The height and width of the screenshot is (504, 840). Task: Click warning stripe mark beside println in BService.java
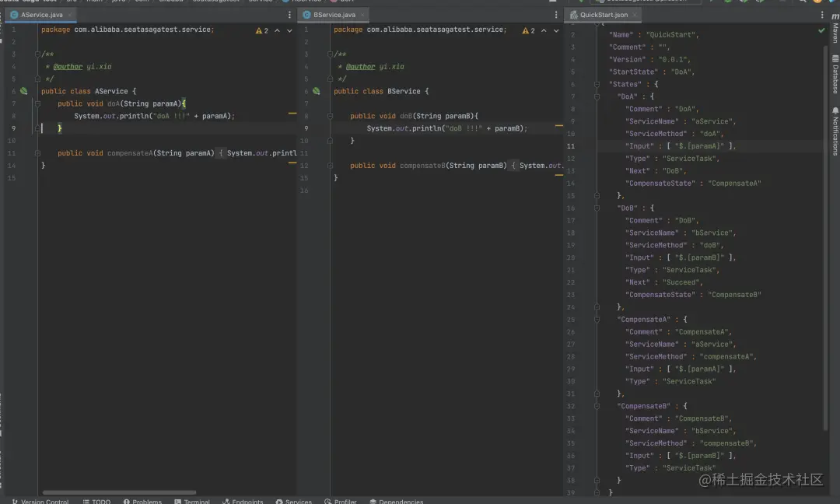click(558, 126)
